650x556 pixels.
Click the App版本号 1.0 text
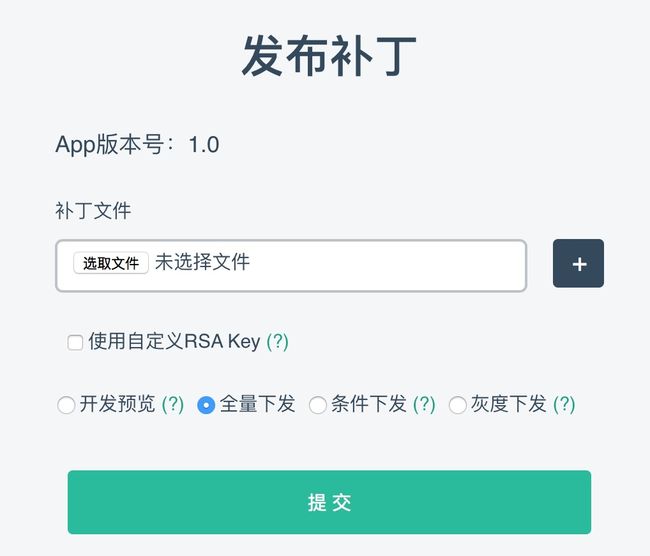tap(137, 145)
